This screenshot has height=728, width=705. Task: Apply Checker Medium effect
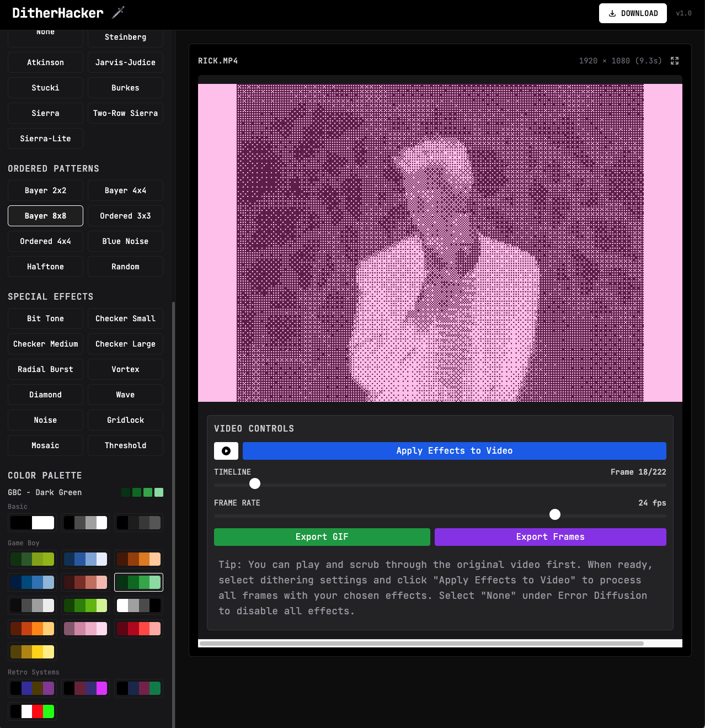(x=45, y=344)
